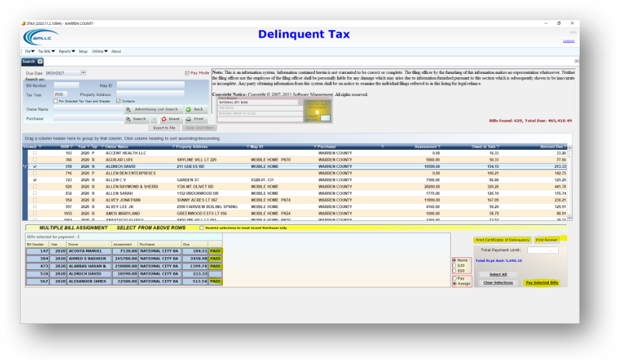This screenshot has height=364, width=620.
Task: Expand the Search button dropdown arrow
Action: (154, 119)
